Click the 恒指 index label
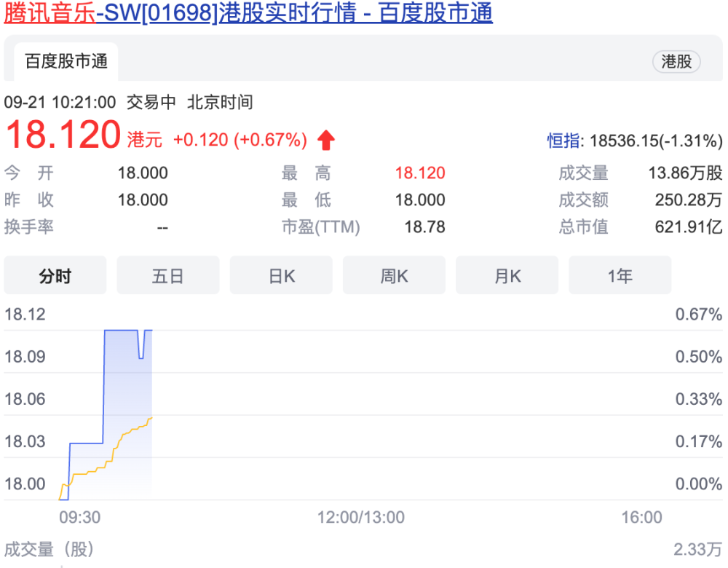This screenshot has width=728, height=568. point(563,141)
